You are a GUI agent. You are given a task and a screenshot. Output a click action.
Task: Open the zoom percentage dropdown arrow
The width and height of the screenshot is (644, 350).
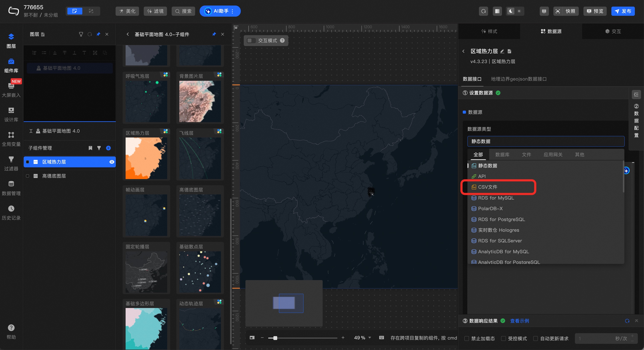(x=370, y=338)
